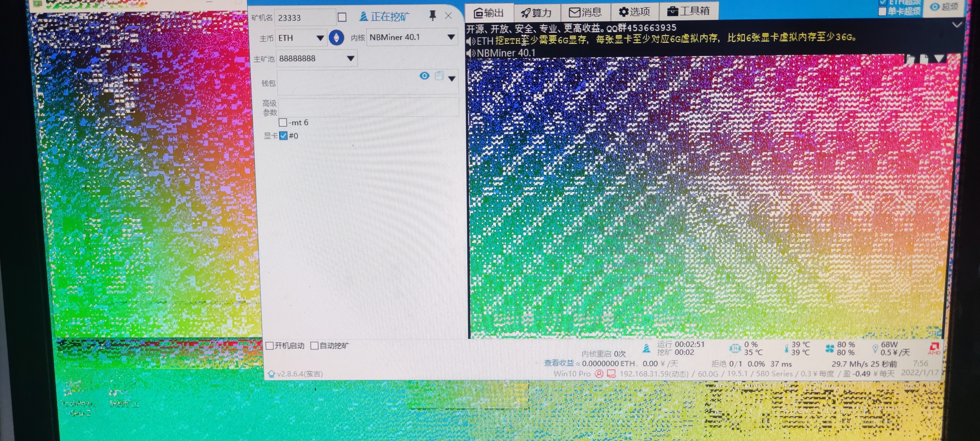Click the red user account icon
The image size is (980, 441).
pos(599,374)
